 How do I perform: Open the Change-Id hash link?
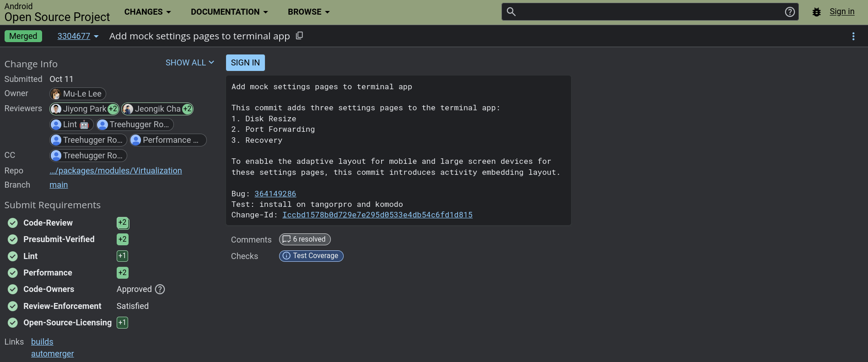click(377, 215)
